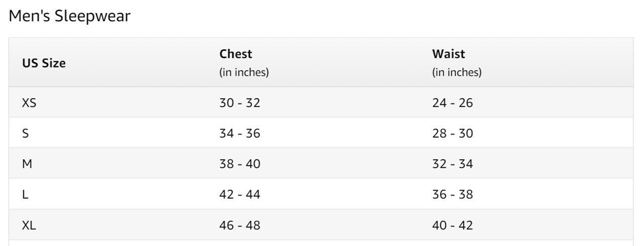Click the US Size column header

[x=44, y=63]
